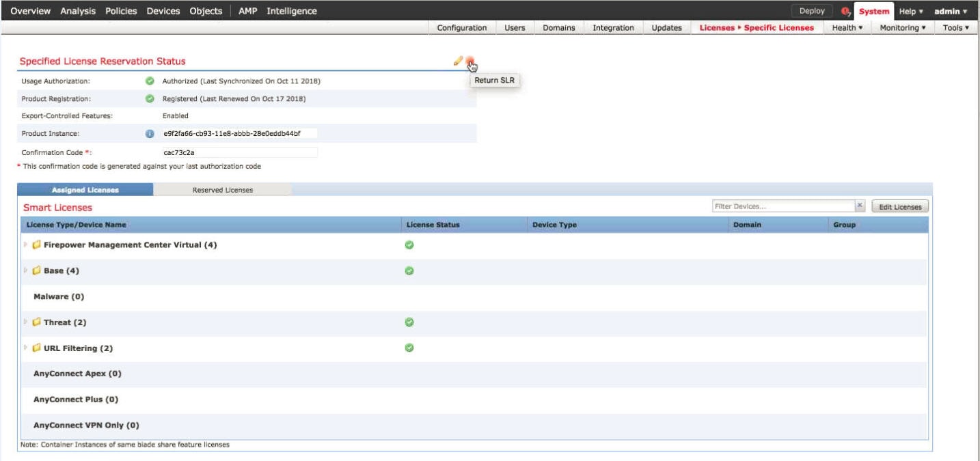Switch to the Domains tab
Image resolution: width=980 pixels, height=461 pixels.
coord(558,28)
